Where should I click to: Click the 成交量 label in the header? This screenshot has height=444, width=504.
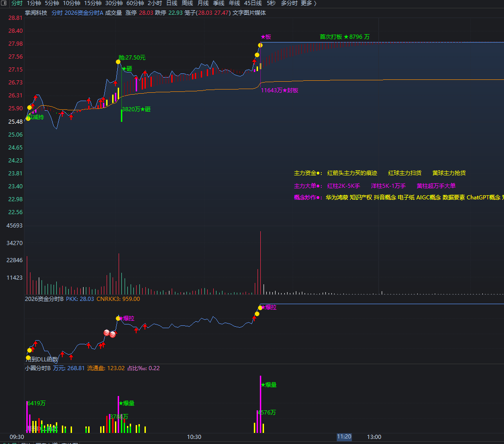click(114, 13)
